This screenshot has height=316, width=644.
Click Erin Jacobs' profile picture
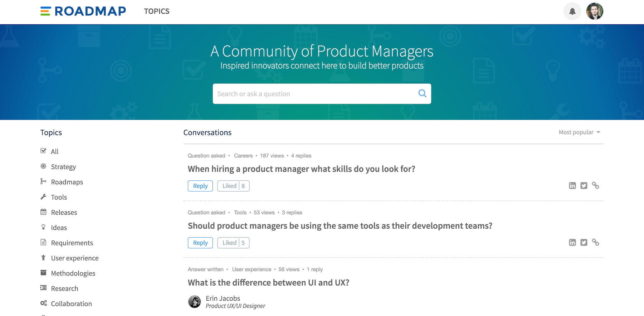tap(195, 302)
